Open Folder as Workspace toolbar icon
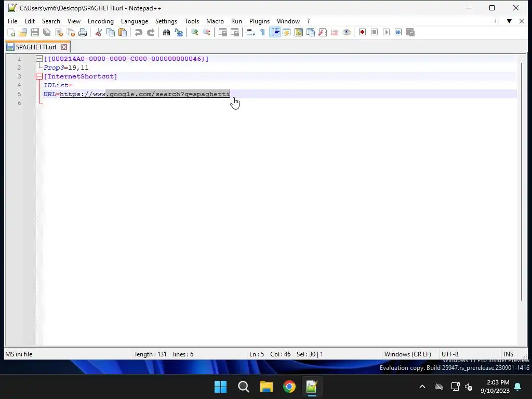 335,32
